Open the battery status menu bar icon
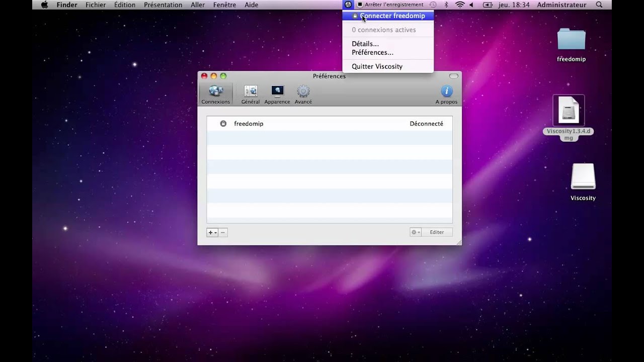Viewport: 644px width, 362px height. (x=488, y=5)
